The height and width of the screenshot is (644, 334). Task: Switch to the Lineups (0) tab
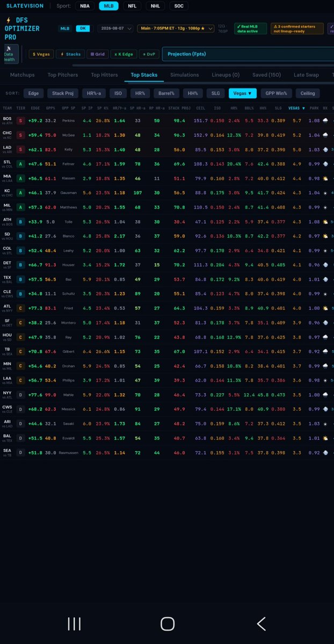tap(226, 75)
